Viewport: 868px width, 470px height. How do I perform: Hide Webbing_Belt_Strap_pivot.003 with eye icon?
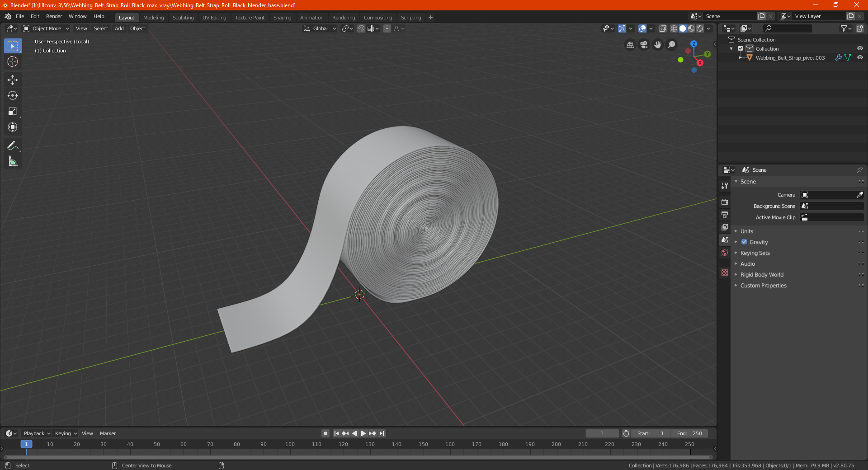[x=859, y=57]
